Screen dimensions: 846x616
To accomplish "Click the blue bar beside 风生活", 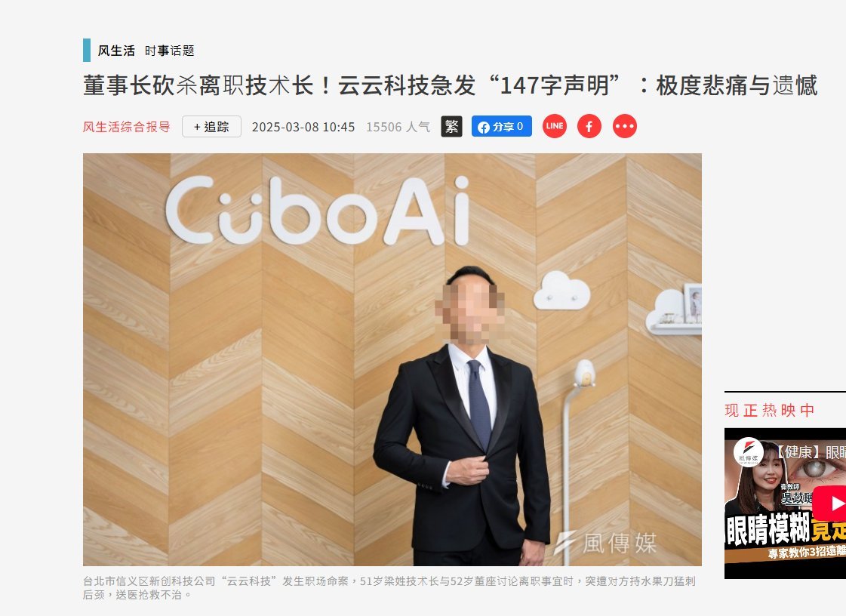I will click(86, 51).
